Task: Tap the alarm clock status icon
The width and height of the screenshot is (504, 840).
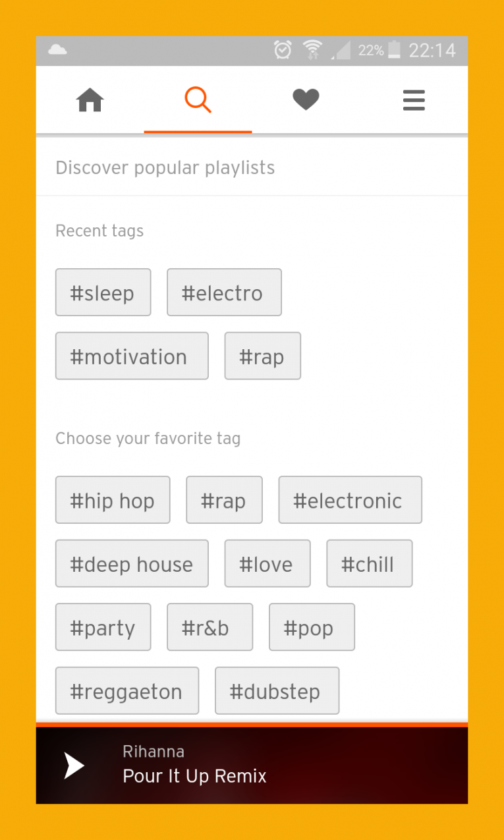Action: tap(283, 50)
